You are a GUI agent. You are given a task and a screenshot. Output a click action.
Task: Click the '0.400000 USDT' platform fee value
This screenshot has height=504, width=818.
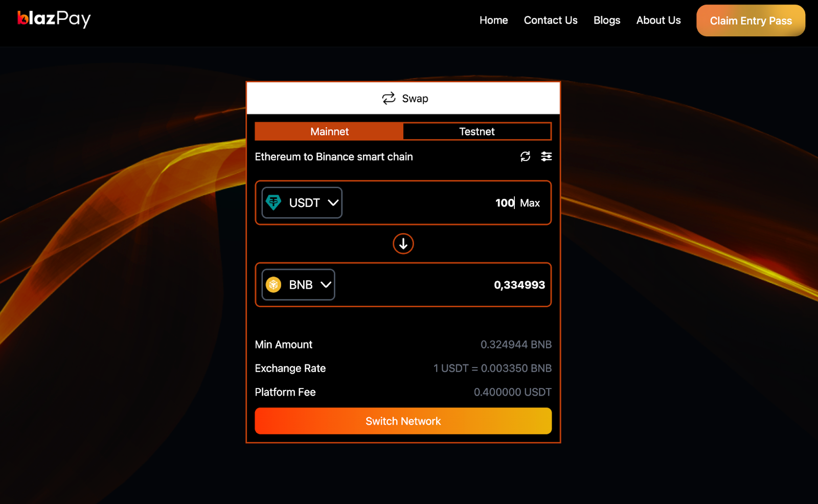click(512, 392)
